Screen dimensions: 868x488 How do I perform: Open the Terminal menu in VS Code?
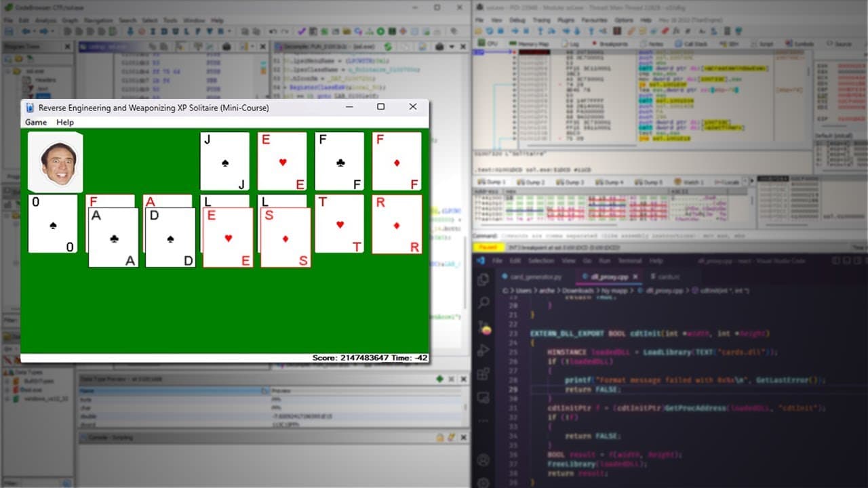629,261
